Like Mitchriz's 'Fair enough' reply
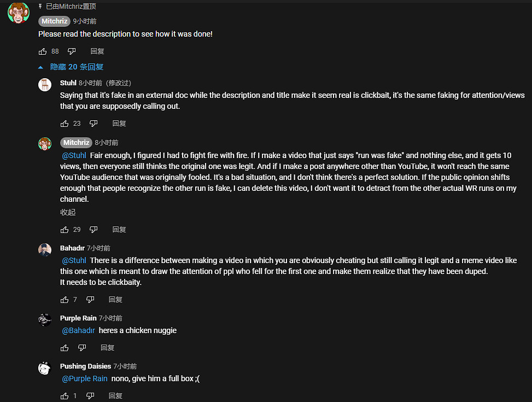This screenshot has width=532, height=402. coord(65,230)
